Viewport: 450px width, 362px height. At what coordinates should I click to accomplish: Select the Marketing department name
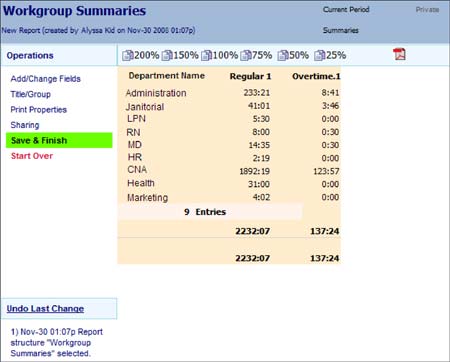click(148, 198)
